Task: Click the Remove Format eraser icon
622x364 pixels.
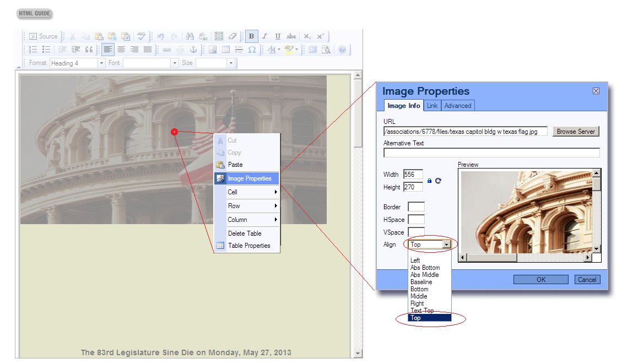Action: click(x=232, y=36)
